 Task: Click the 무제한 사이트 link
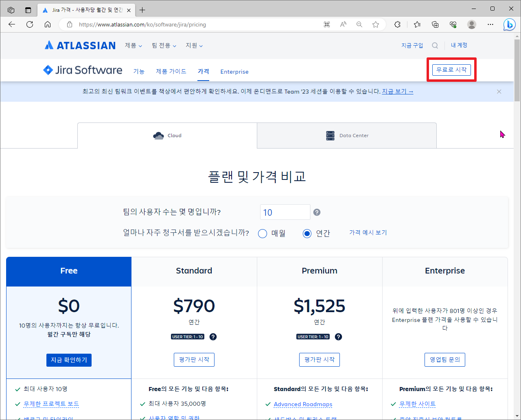pyautogui.click(x=418, y=404)
